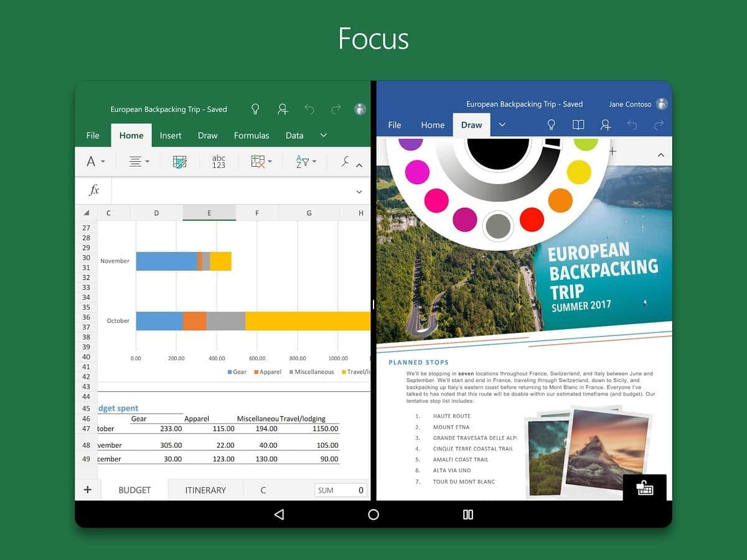
Task: Open the Home tab in Word
Action: coord(433,125)
